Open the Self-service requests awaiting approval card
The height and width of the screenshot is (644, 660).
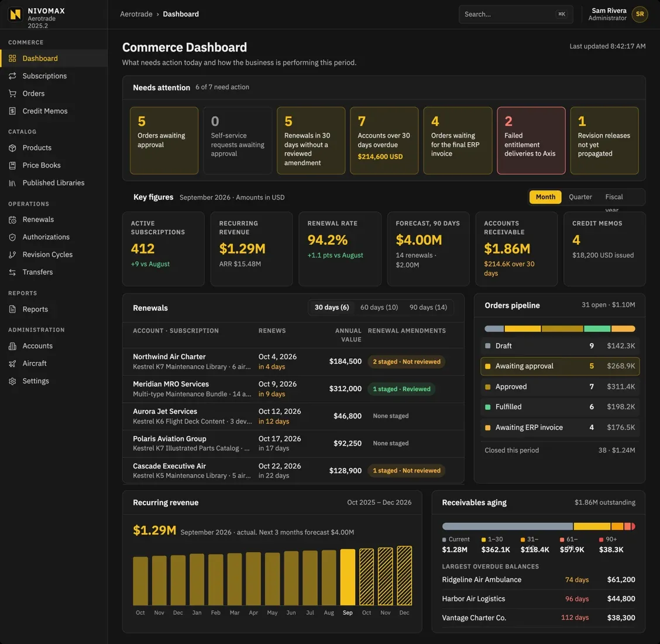pos(238,141)
